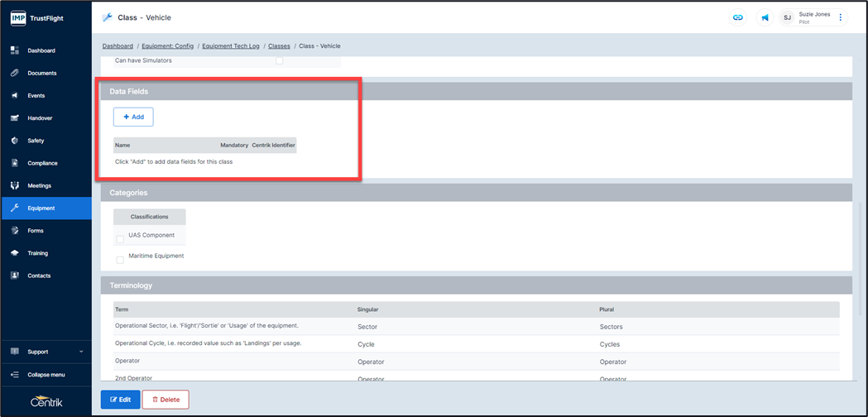Collapse the sidebar menu
868x417 pixels.
coord(46,375)
